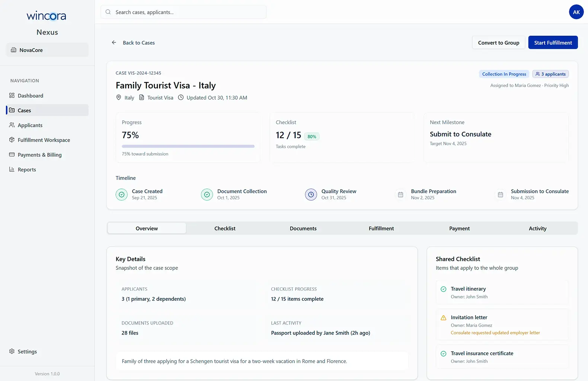Click the 75% progress bar
This screenshot has width=588, height=381.
188,146
